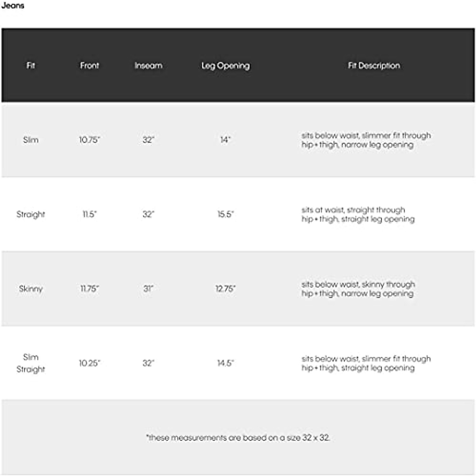Image resolution: width=476 pixels, height=476 pixels.
Task: Click the 14.5" leg opening value
Action: 225,363
